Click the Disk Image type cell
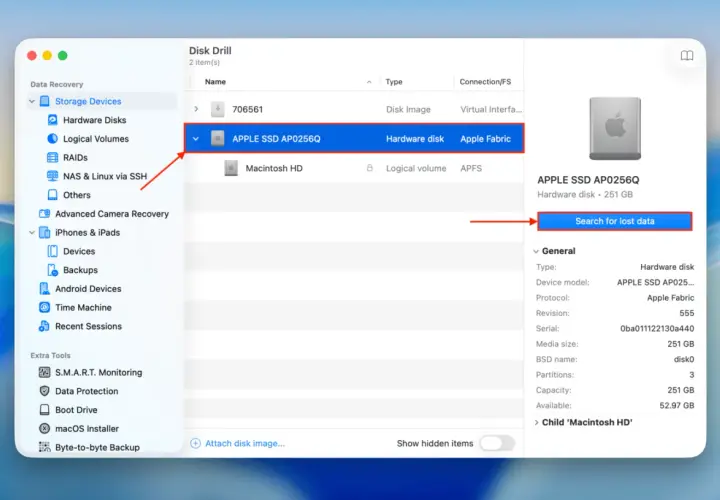The width and height of the screenshot is (720, 500). [408, 109]
